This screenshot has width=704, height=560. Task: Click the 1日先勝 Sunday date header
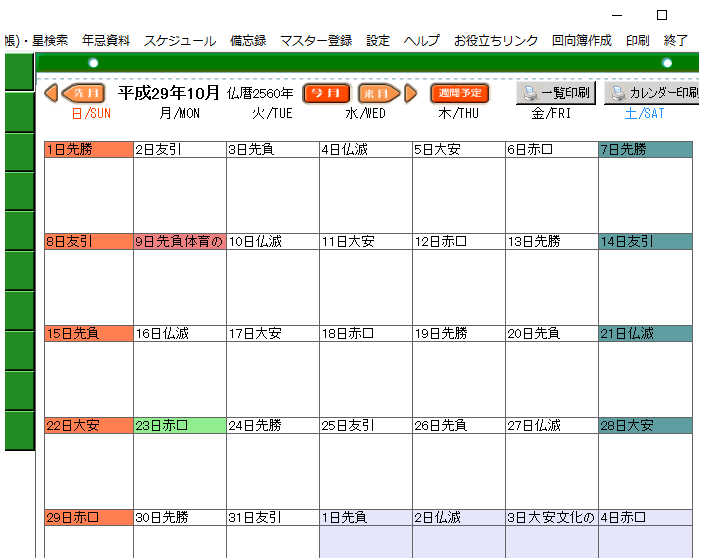88,150
